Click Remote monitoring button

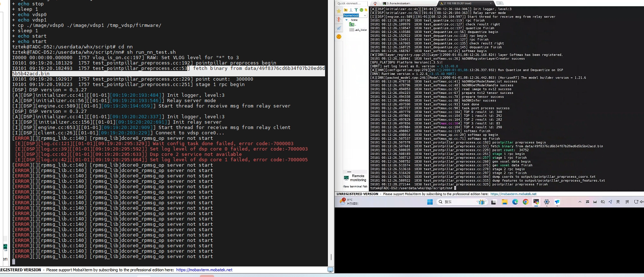pyautogui.click(x=355, y=178)
